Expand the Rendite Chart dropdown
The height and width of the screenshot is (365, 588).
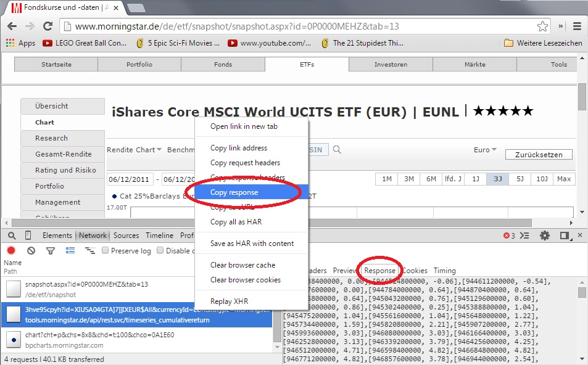(135, 150)
